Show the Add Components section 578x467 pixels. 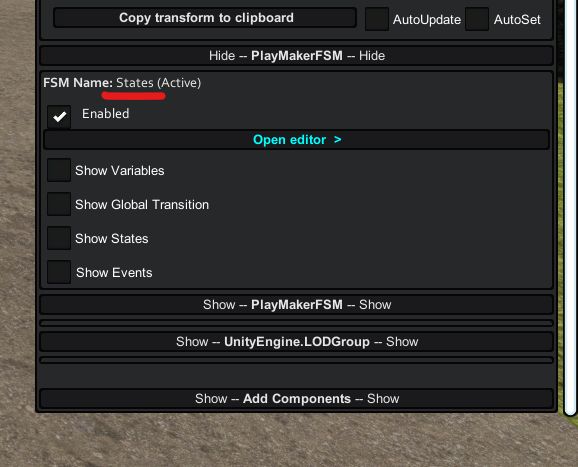point(296,398)
